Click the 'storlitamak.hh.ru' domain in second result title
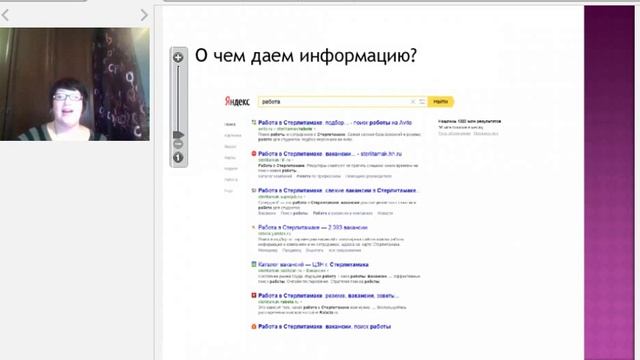The width and height of the screenshot is (640, 360). pos(381,154)
